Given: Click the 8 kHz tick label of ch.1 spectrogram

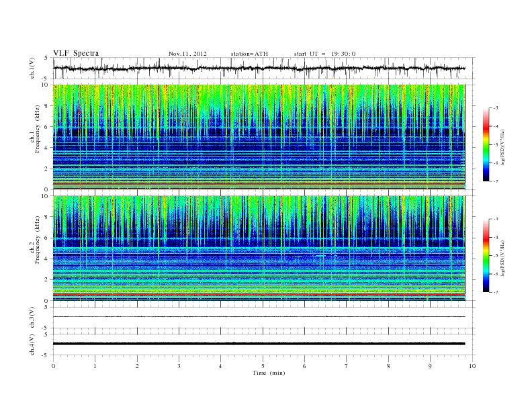Looking at the screenshot, I should (x=46, y=106).
